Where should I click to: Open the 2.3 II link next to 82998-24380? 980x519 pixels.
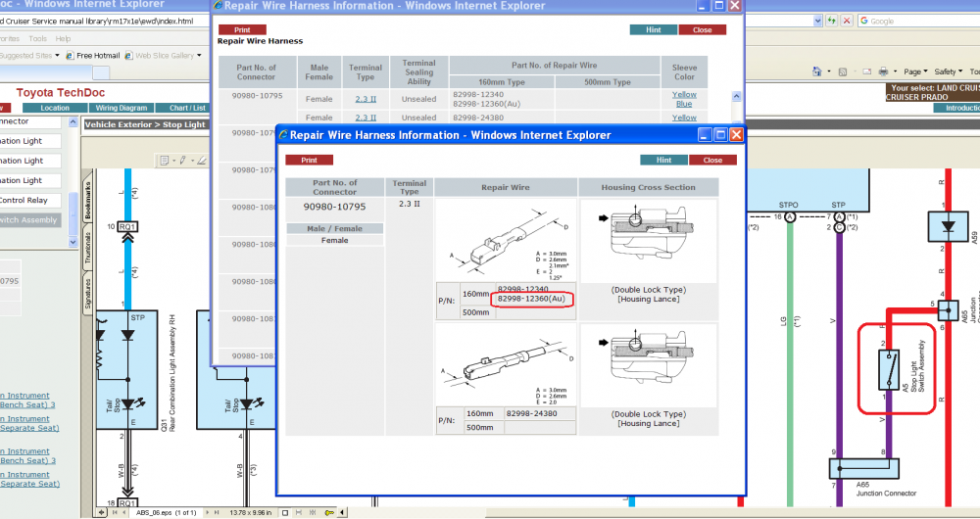point(366,118)
